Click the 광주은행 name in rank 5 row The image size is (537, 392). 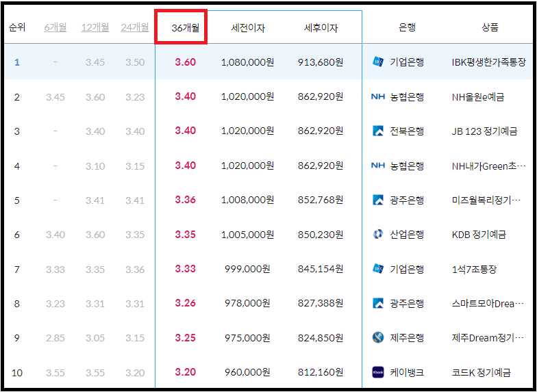(407, 200)
